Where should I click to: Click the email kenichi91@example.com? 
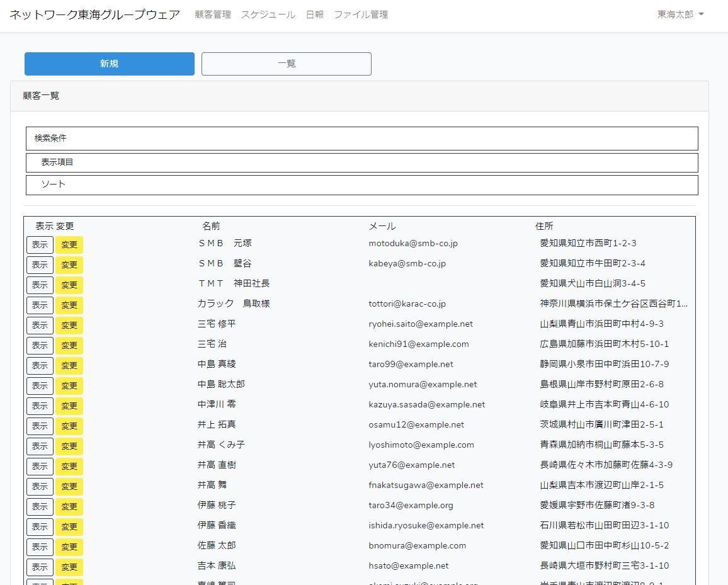coord(419,344)
